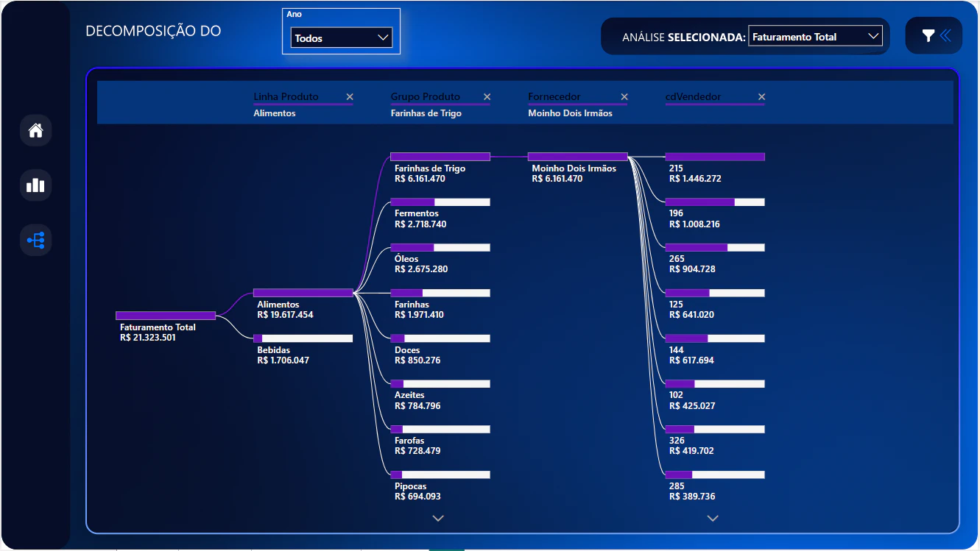Expand more product groups with down chevron
The height and width of the screenshot is (551, 980).
[x=438, y=519]
